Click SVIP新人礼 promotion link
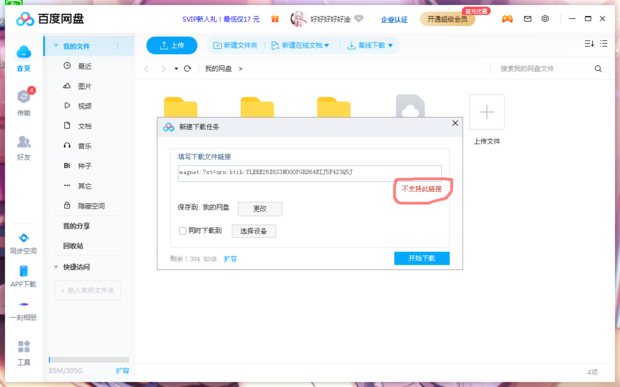The height and width of the screenshot is (387, 620). point(221,19)
